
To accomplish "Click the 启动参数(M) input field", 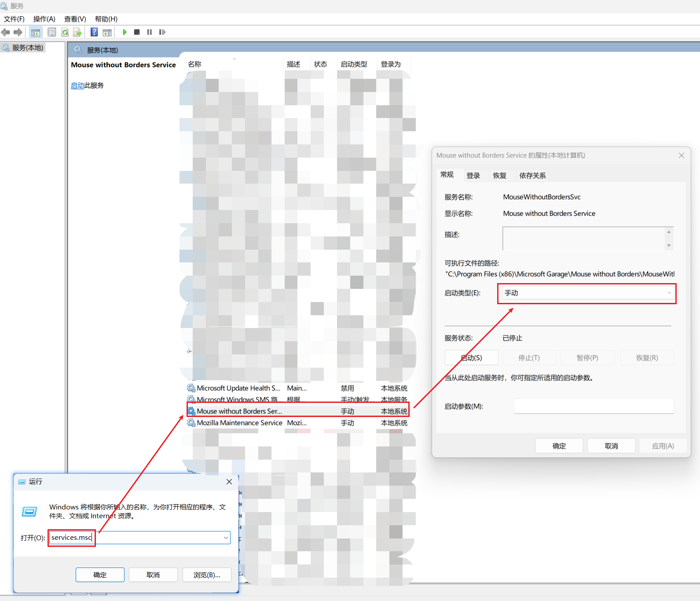I will coord(594,406).
